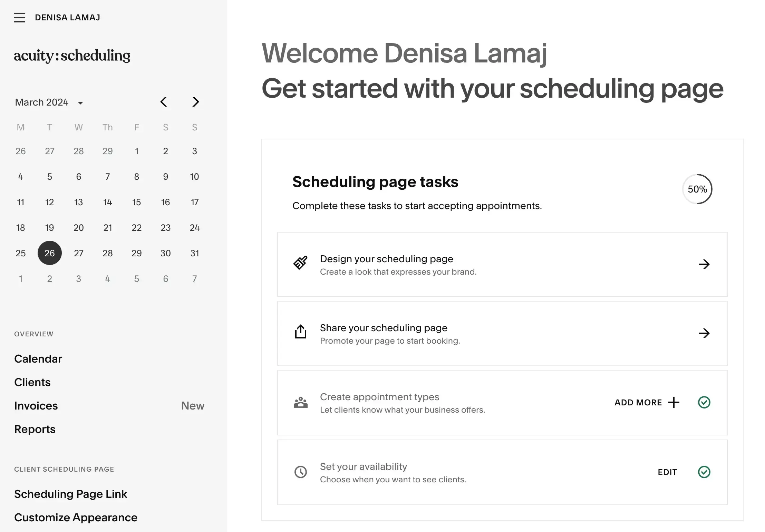Screen dimensions: 765x532
Task: Toggle the completion check for Set your availability
Action: click(x=704, y=472)
